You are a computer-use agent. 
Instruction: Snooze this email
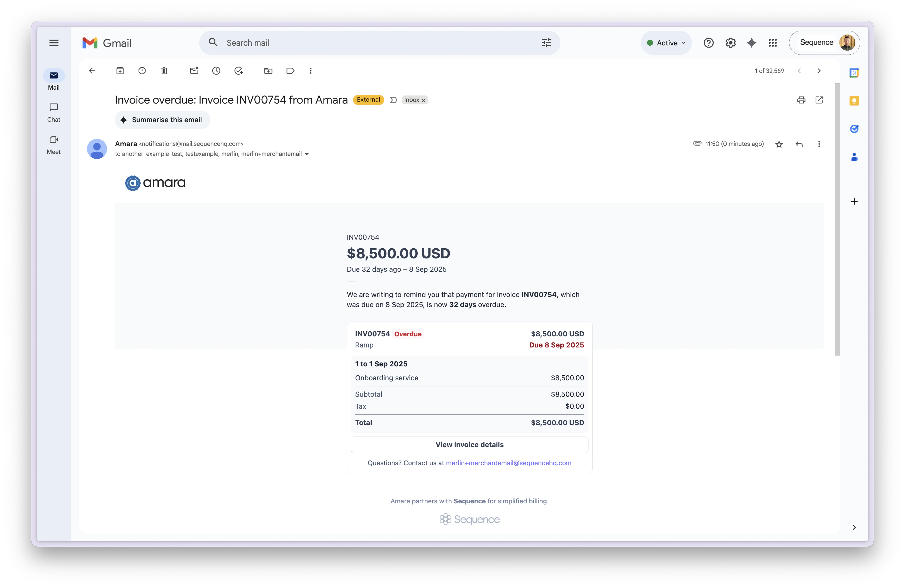(x=216, y=71)
